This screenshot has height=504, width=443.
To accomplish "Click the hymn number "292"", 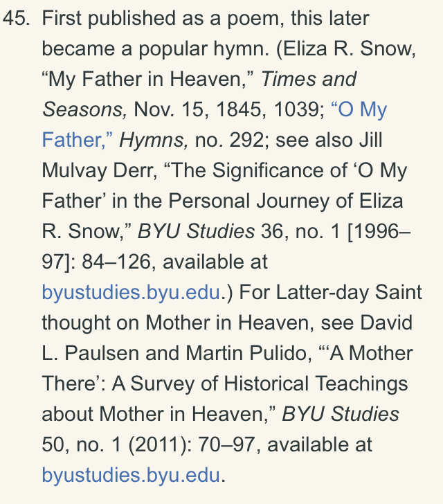I will point(246,140).
